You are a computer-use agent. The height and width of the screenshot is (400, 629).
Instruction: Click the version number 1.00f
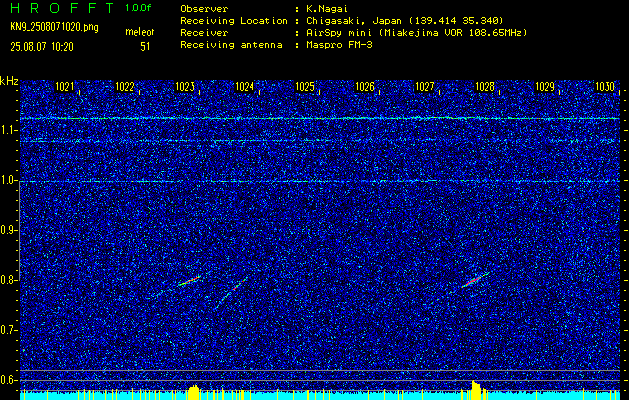pos(138,8)
